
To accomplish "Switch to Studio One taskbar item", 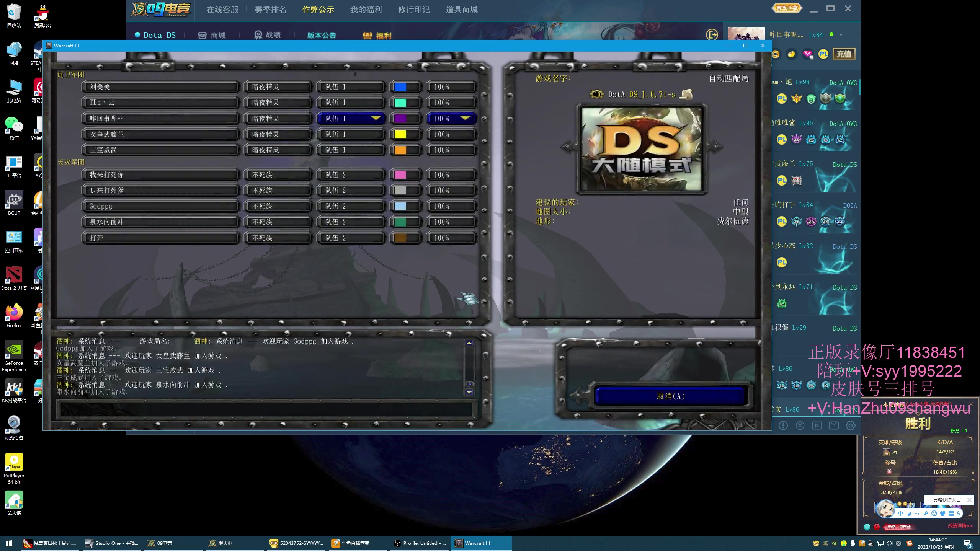I will [x=112, y=543].
